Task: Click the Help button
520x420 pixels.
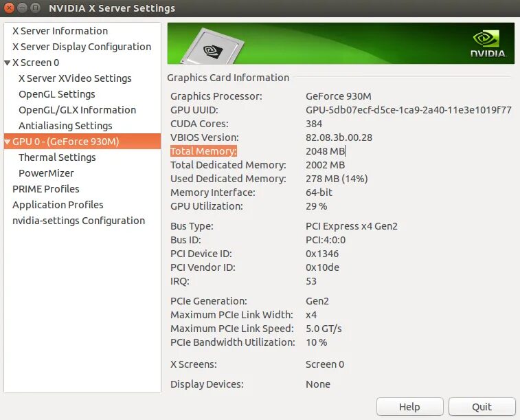Action: tap(409, 407)
